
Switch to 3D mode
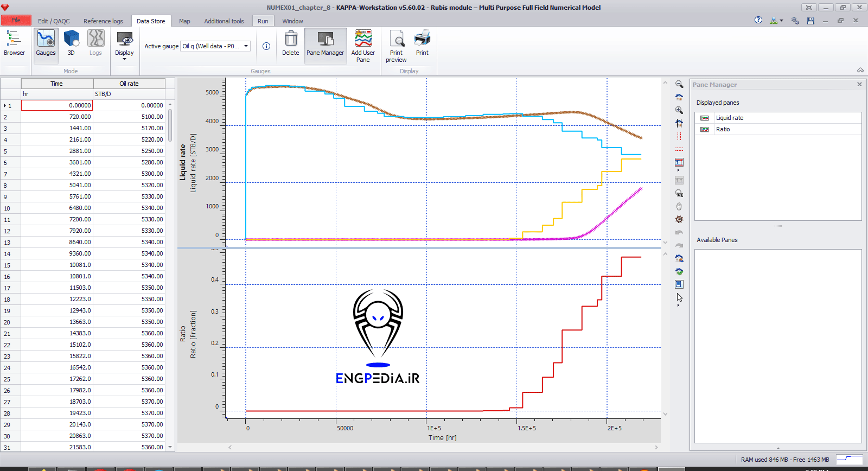click(71, 43)
